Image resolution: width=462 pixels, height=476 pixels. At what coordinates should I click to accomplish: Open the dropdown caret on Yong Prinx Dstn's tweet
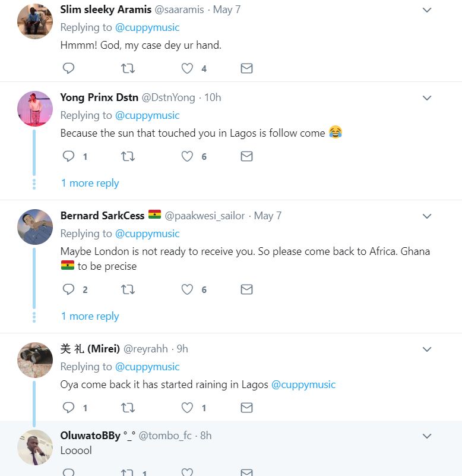pyautogui.click(x=427, y=97)
